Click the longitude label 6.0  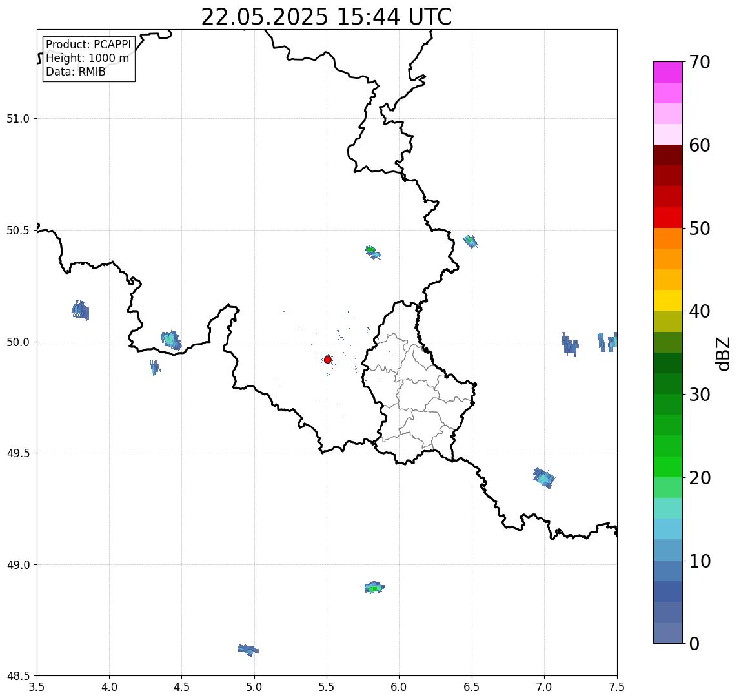tap(400, 687)
